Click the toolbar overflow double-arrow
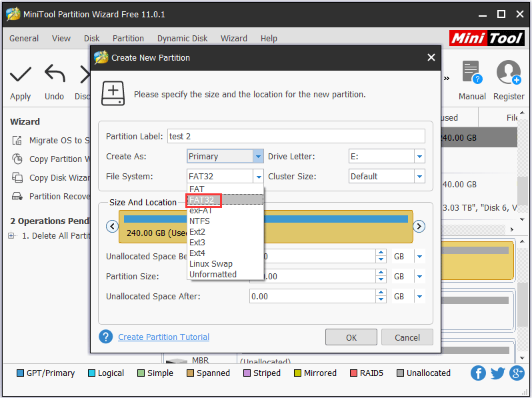This screenshot has height=398, width=532. pos(447,79)
